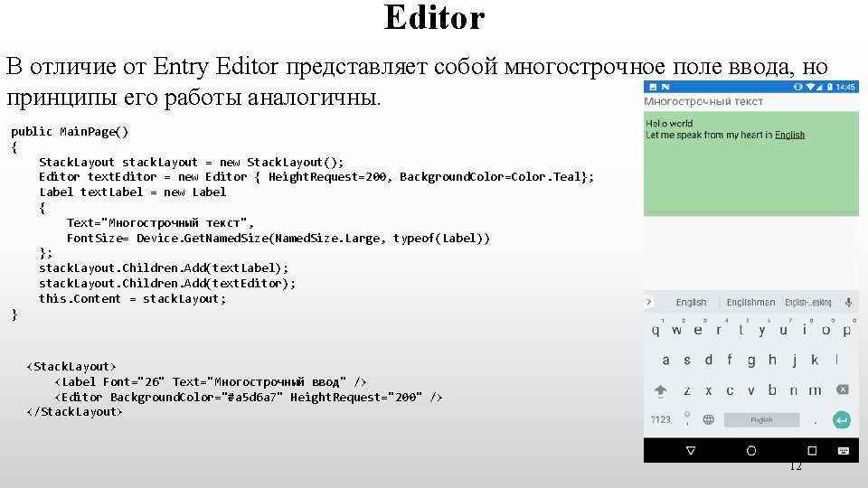Tap the 'u' key
Viewport: 868px width, 488px height.
tap(783, 331)
